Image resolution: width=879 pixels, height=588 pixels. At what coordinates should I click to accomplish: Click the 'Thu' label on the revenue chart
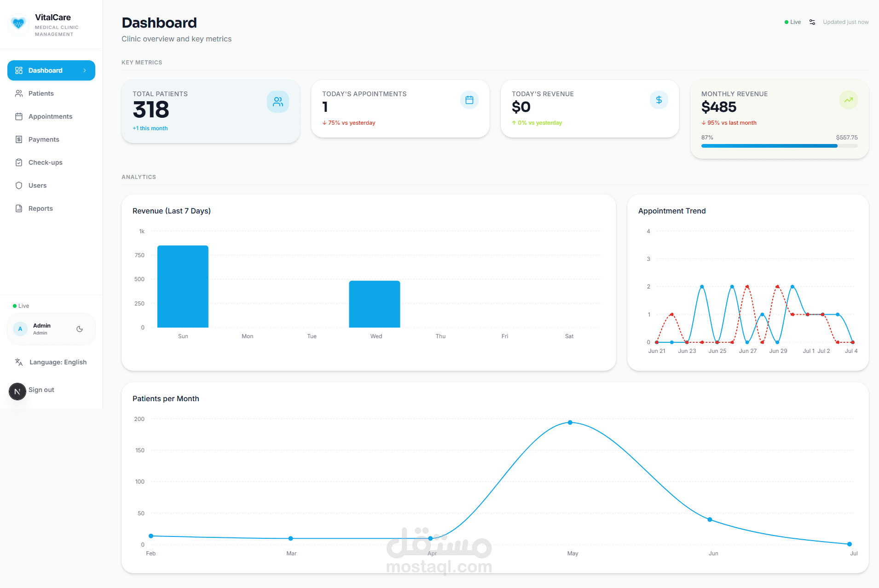point(440,336)
